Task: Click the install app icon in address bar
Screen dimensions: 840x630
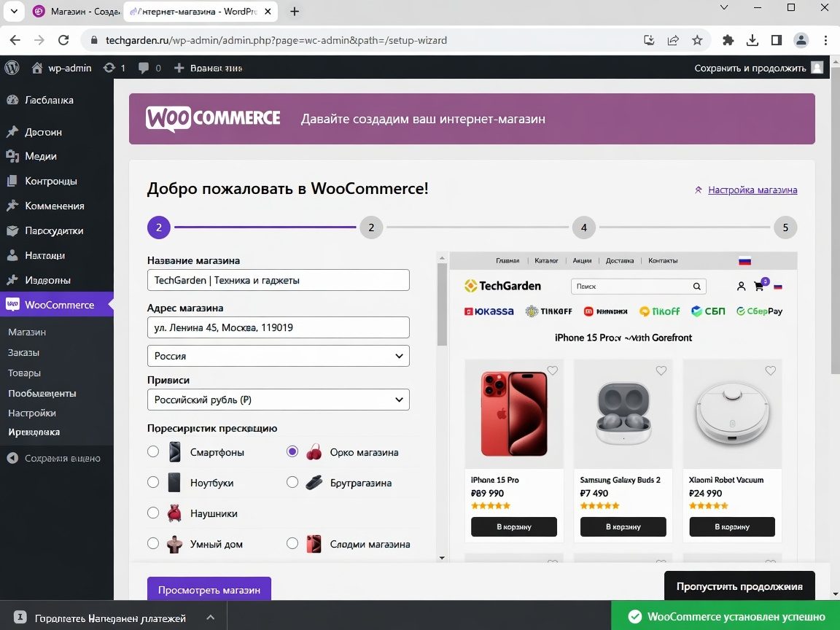Action: coord(649,40)
